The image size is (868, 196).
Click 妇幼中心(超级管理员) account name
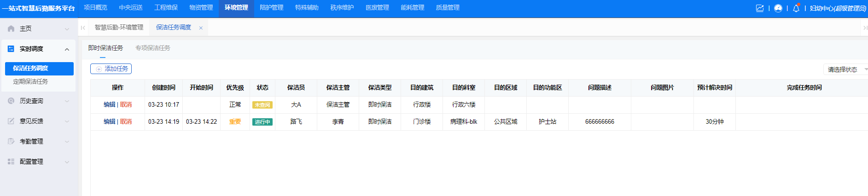click(838, 8)
